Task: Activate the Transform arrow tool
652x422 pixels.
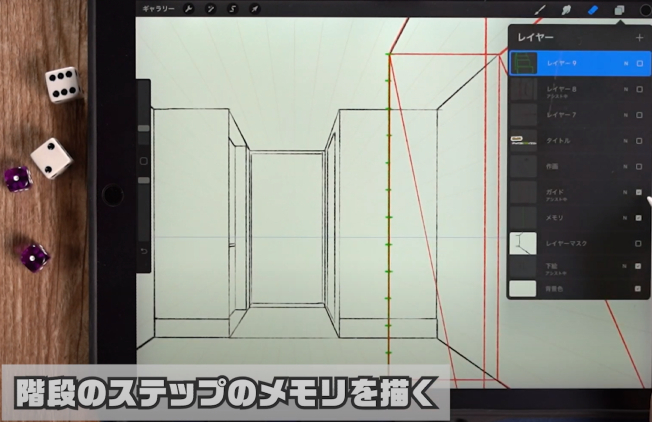Action: (x=255, y=9)
